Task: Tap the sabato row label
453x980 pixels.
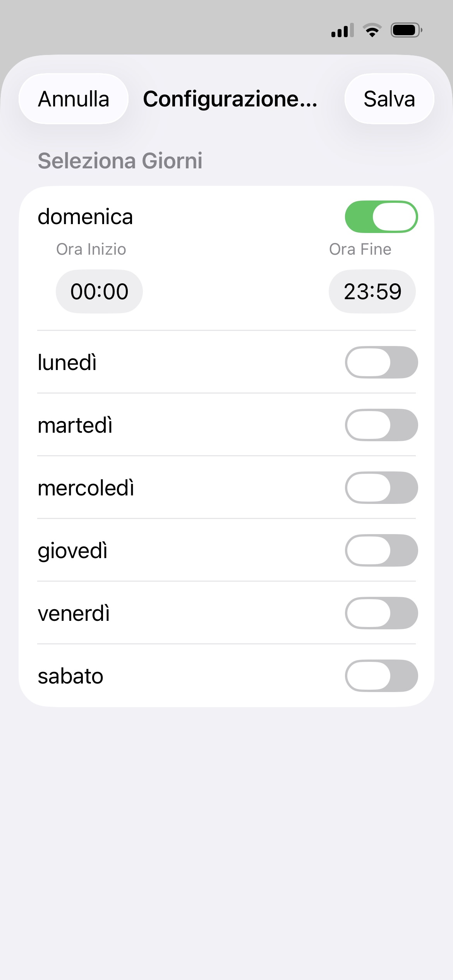Action: [70, 676]
